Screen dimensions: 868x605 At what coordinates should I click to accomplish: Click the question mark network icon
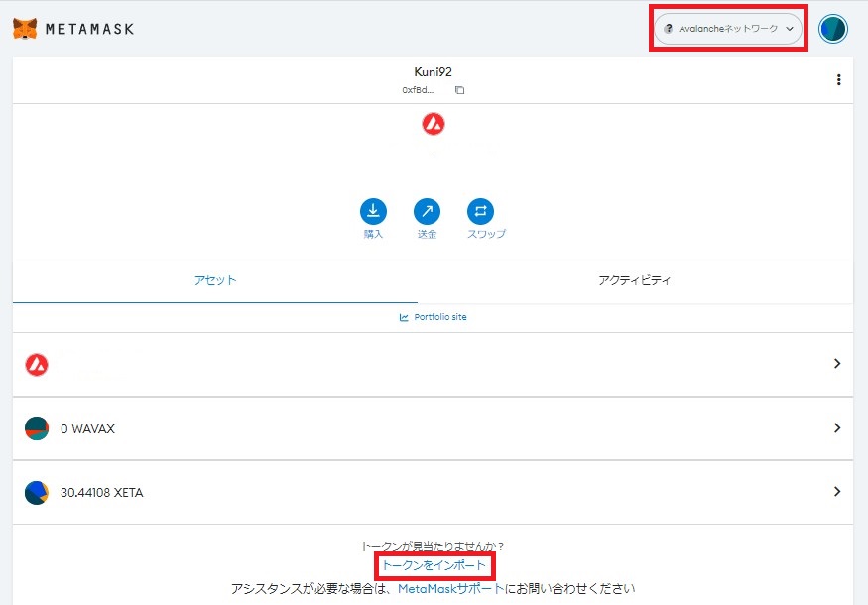pos(669,29)
